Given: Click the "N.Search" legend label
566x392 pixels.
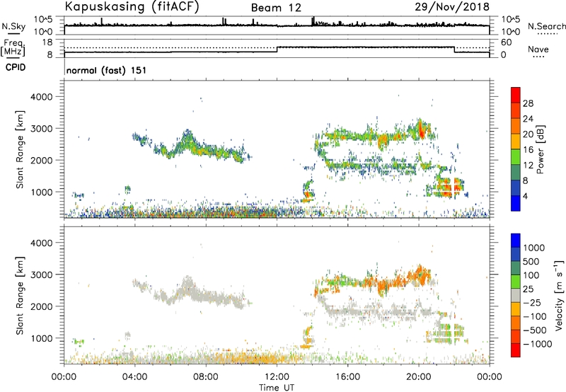Looking at the screenshot, I should 546,26.
